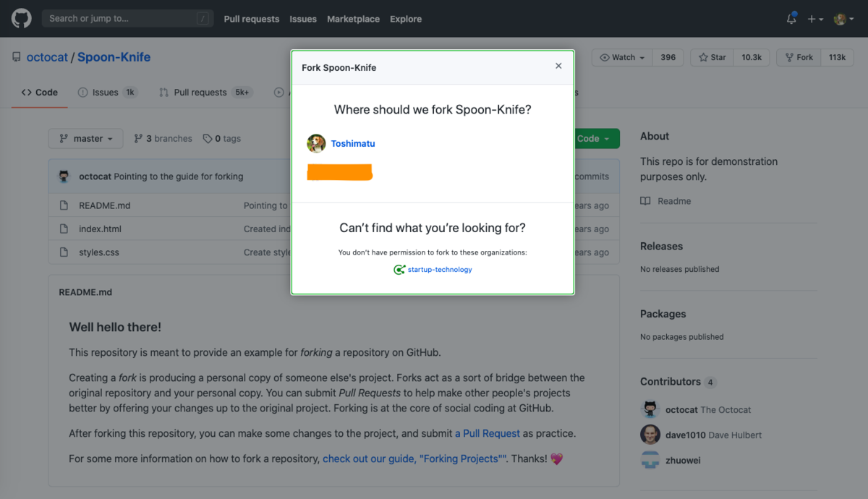868x499 pixels.
Task: Open the user avatar menu
Action: click(843, 19)
